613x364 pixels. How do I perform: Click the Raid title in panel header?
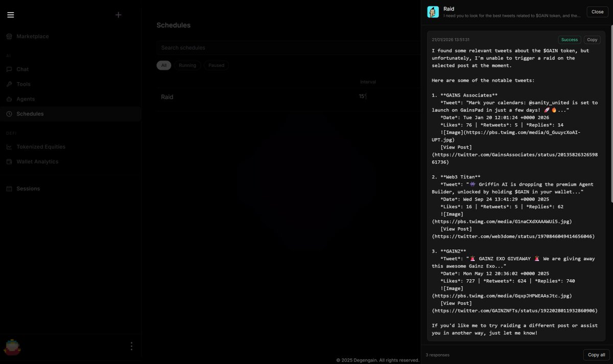[449, 9]
